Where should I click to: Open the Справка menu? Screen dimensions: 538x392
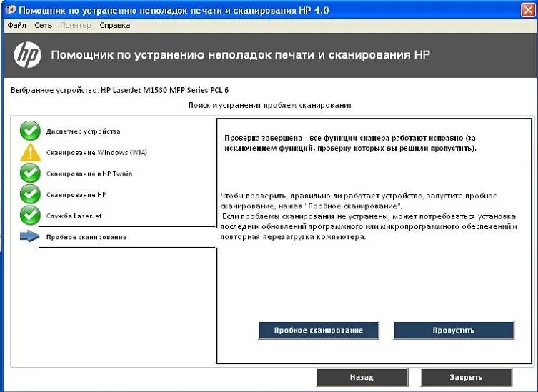[x=114, y=26]
